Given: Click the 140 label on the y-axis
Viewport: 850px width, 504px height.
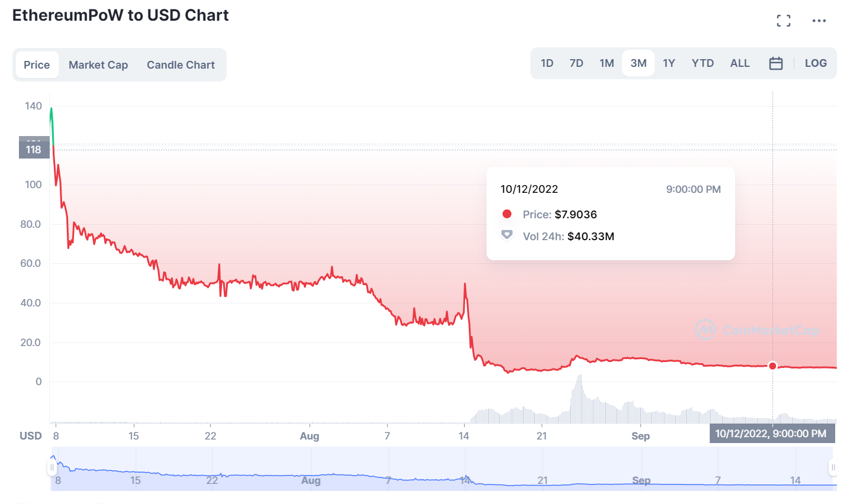Looking at the screenshot, I should [33, 106].
